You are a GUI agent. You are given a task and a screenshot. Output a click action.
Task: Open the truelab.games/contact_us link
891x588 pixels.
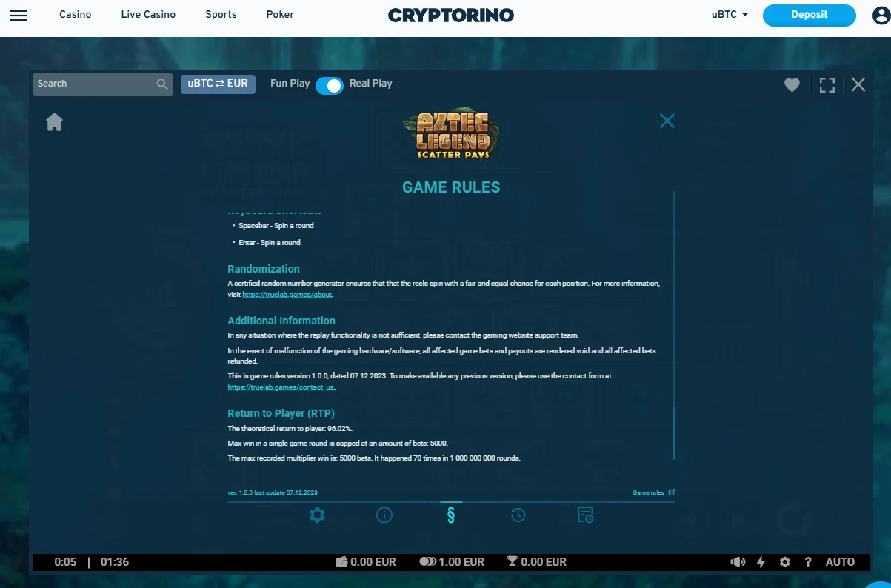click(x=281, y=387)
